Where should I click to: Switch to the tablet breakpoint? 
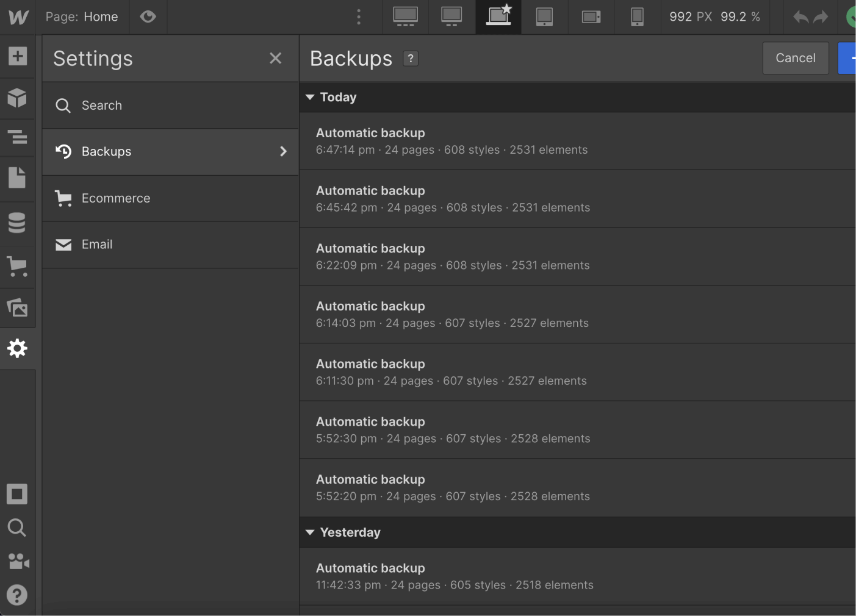coord(544,16)
